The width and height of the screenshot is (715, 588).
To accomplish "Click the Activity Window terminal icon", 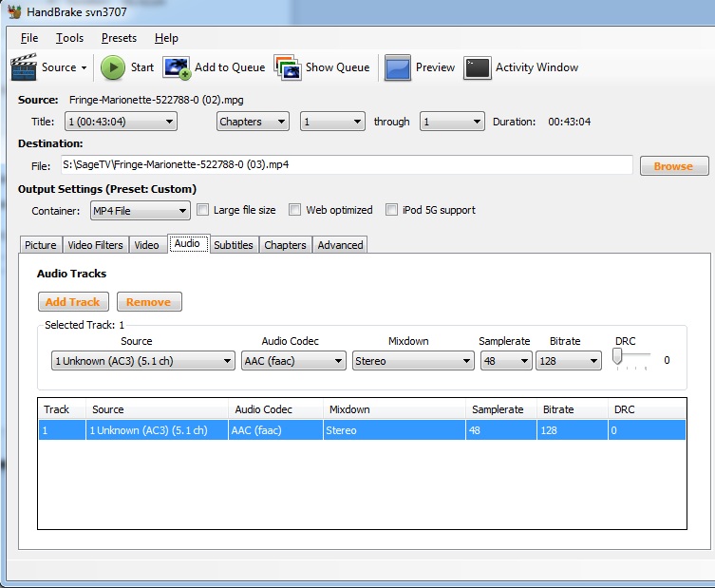I will (478, 68).
